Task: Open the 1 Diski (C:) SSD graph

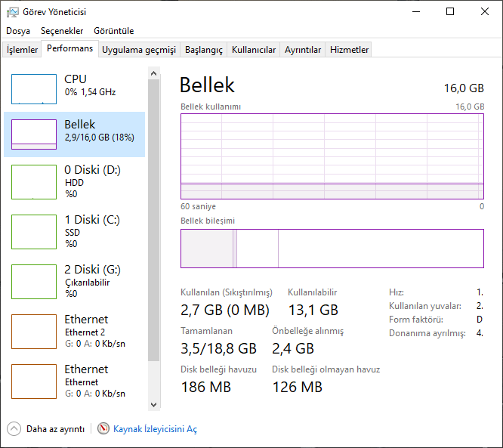Action: coord(34,232)
